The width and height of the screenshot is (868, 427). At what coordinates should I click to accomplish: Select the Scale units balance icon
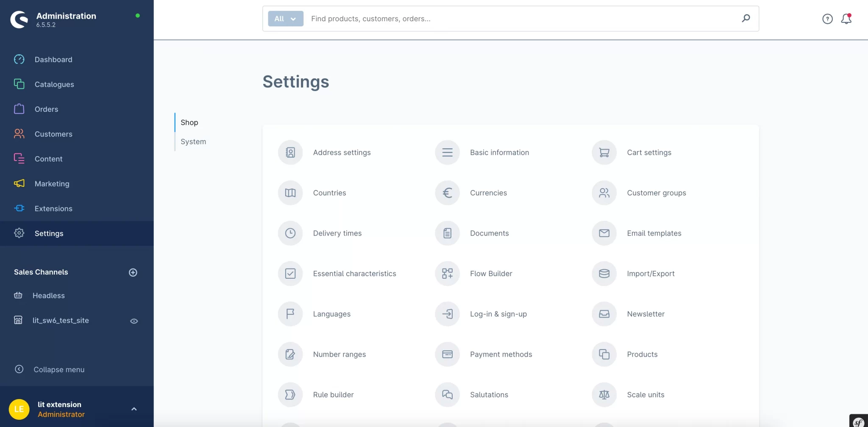tap(604, 394)
